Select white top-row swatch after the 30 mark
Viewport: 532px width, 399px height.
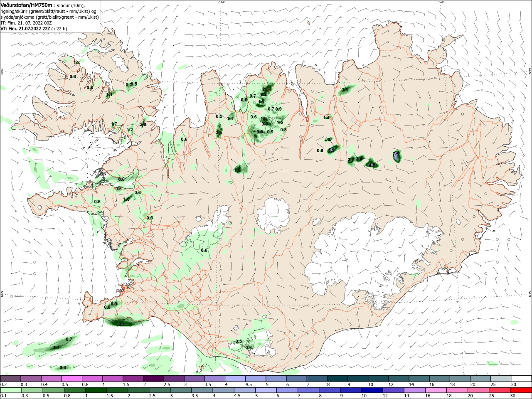(x=521, y=379)
